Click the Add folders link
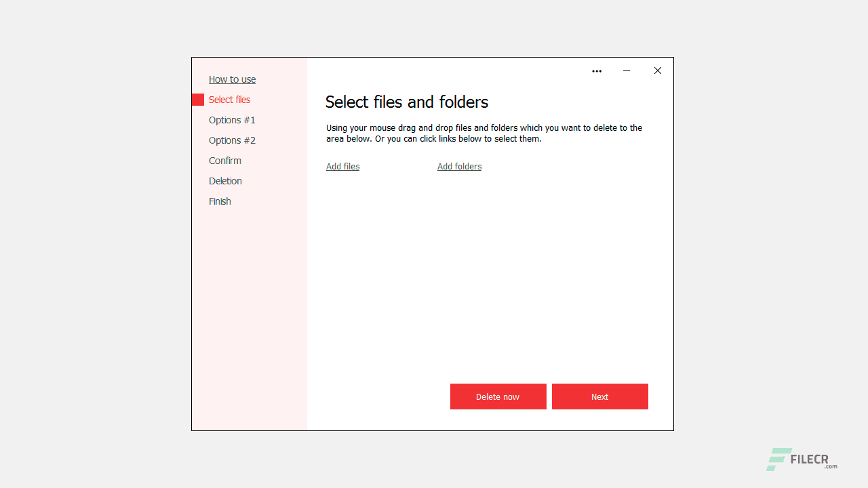868x488 pixels. 459,166
